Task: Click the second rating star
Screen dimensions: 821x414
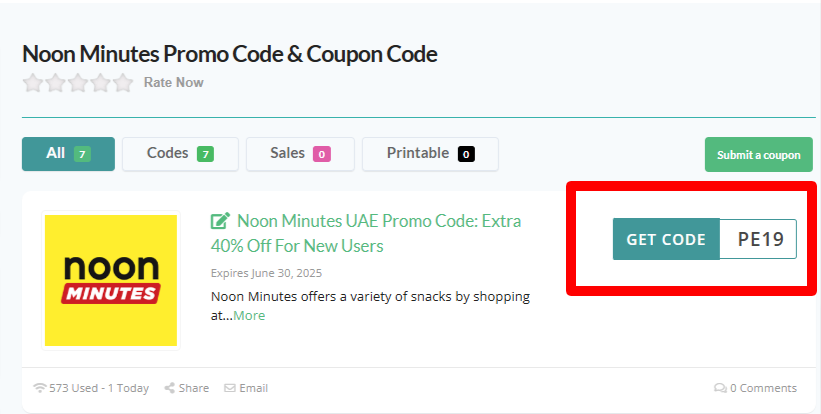Action: click(56, 83)
